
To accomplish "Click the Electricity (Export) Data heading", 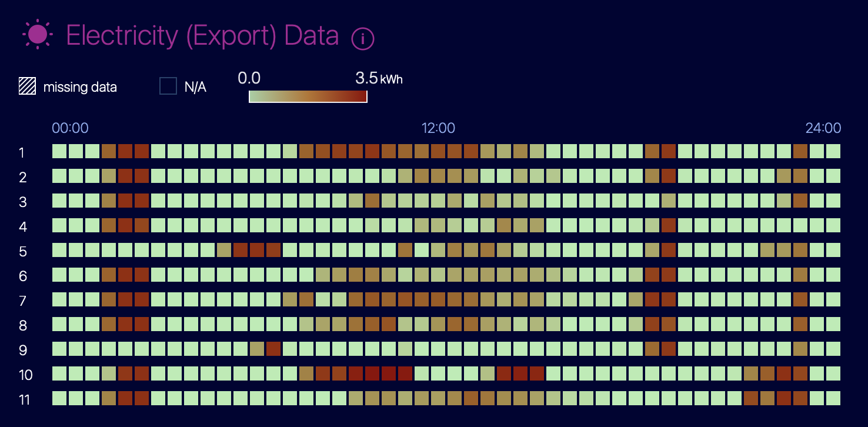I will 202,35.
